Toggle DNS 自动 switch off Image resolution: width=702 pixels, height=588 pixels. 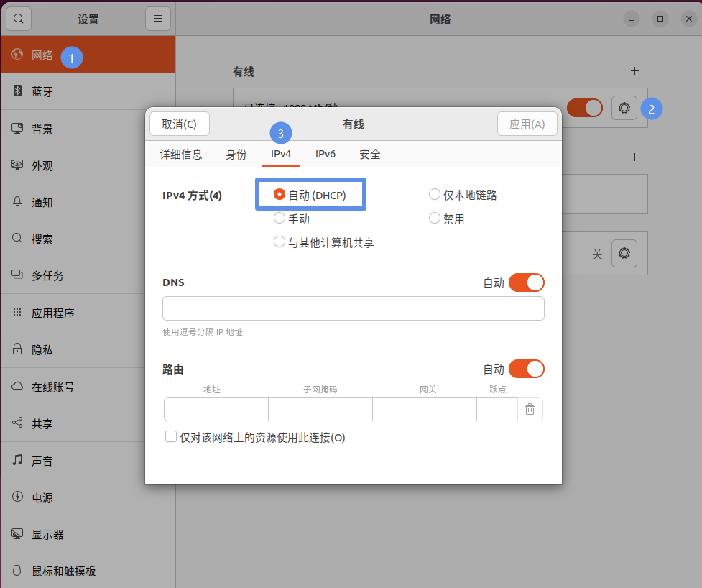coord(526,282)
